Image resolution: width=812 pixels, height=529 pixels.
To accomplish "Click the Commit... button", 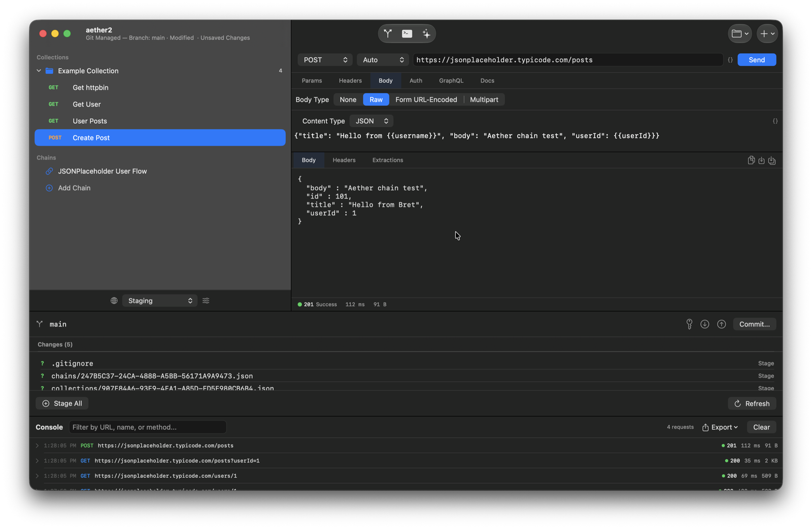I will coord(754,324).
